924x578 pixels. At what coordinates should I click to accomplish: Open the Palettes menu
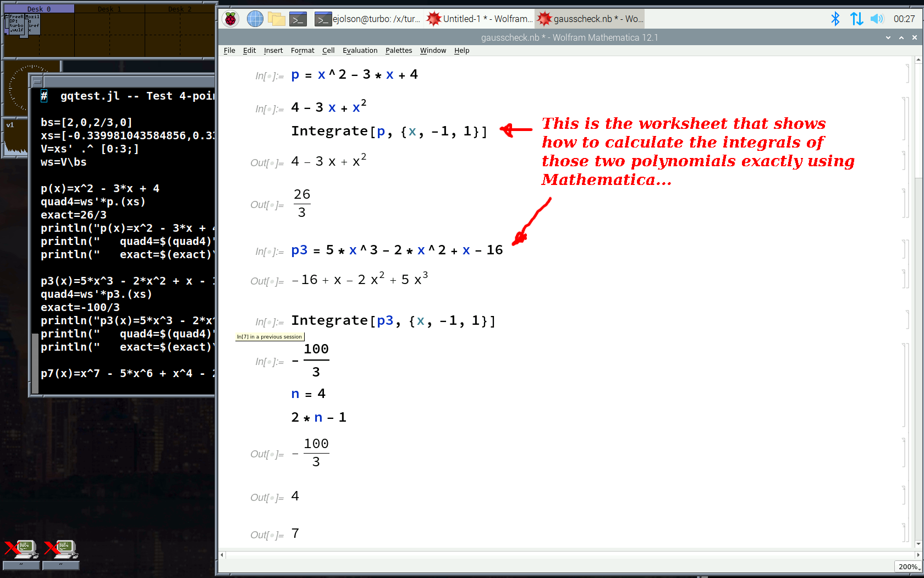(398, 51)
